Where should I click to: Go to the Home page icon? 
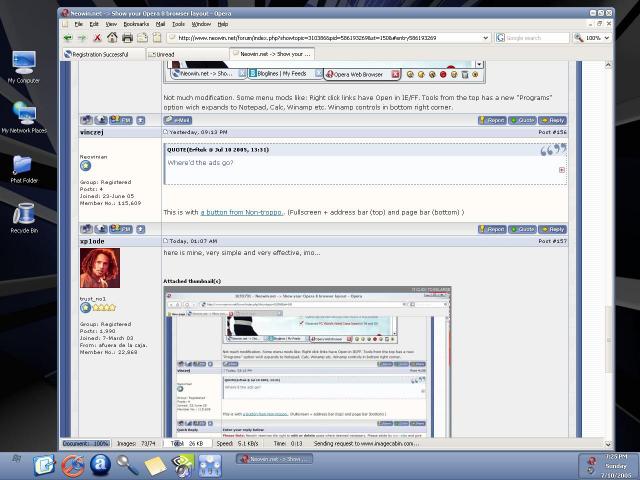click(112, 38)
